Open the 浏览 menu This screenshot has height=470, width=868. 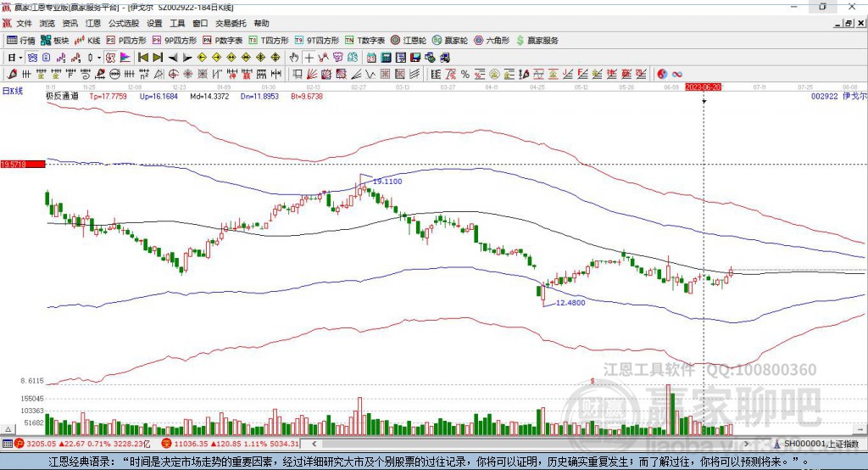coord(47,23)
